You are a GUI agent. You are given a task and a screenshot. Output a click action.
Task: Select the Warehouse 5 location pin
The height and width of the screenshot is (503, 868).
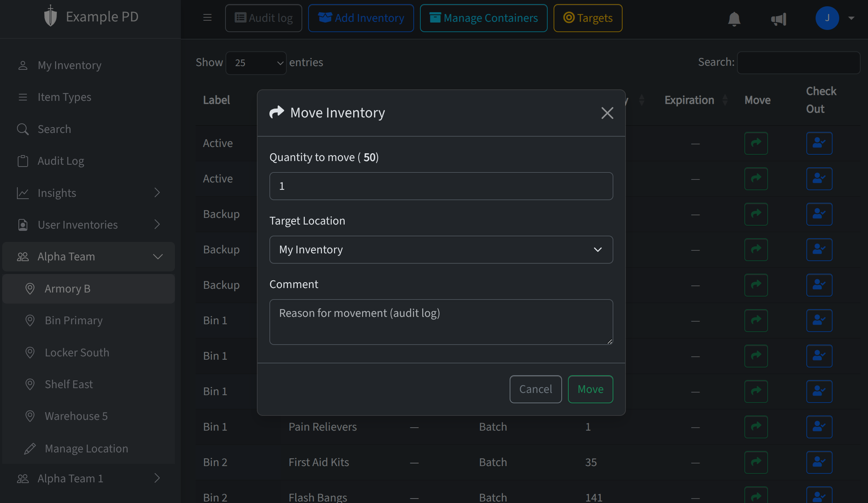tap(30, 416)
